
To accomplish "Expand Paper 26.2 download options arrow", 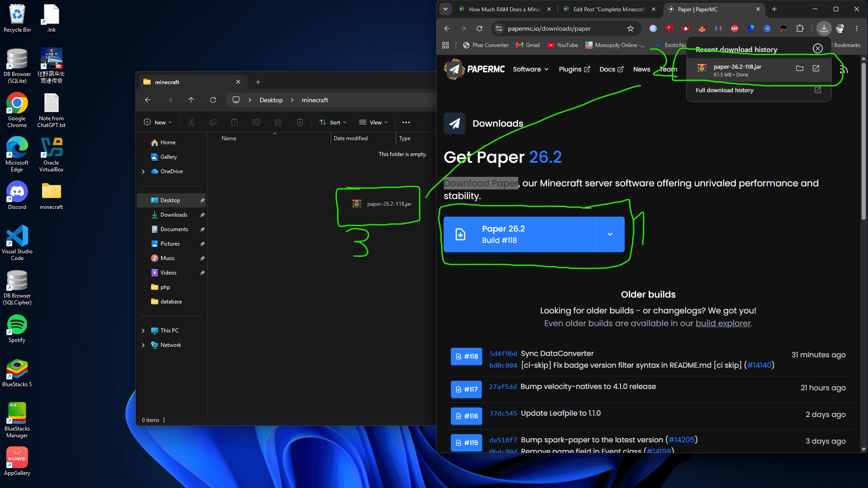I will pyautogui.click(x=610, y=234).
